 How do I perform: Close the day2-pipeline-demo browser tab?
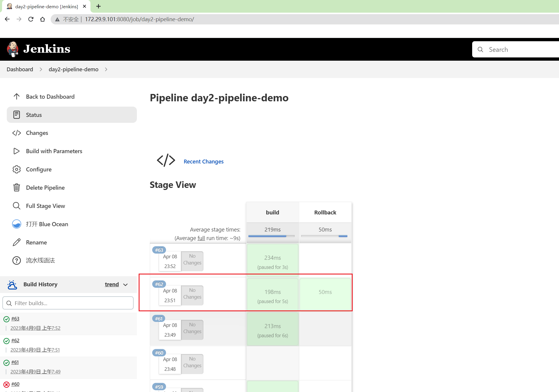(84, 6)
